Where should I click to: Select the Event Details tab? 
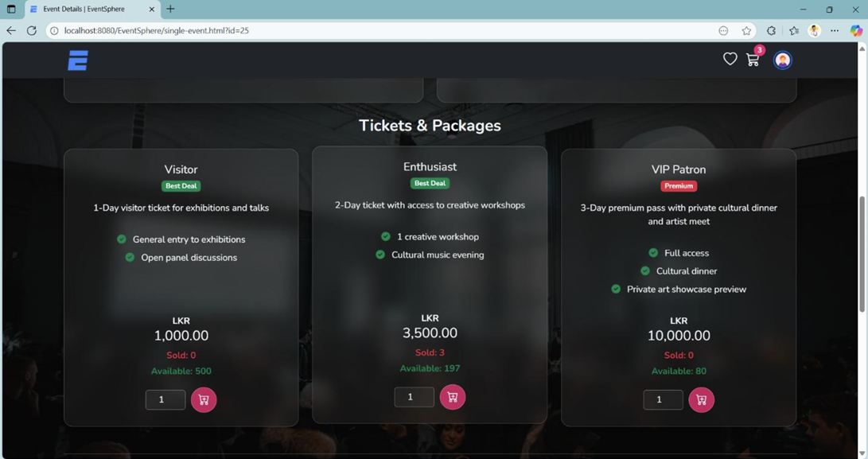coord(88,10)
